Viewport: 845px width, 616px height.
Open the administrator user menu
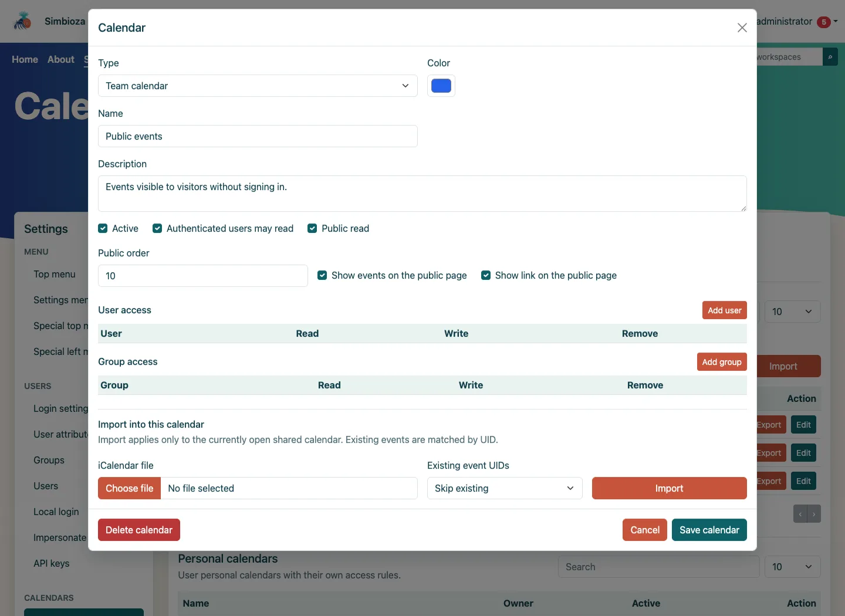[797, 22]
